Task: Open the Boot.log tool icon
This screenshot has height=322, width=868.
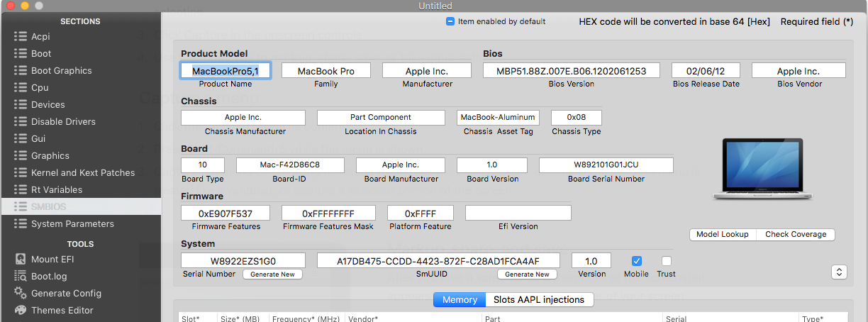Action: pos(21,276)
